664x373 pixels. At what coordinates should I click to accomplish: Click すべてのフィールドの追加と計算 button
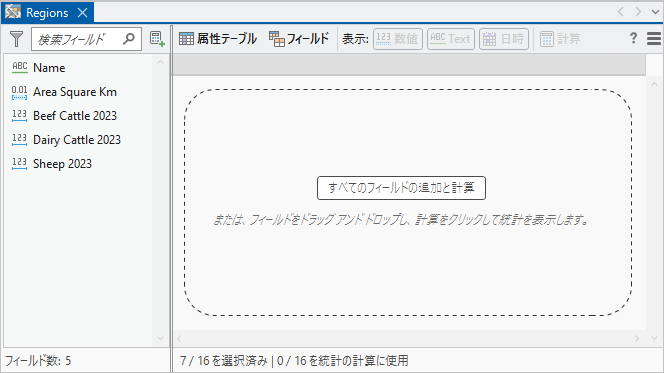[x=401, y=188]
